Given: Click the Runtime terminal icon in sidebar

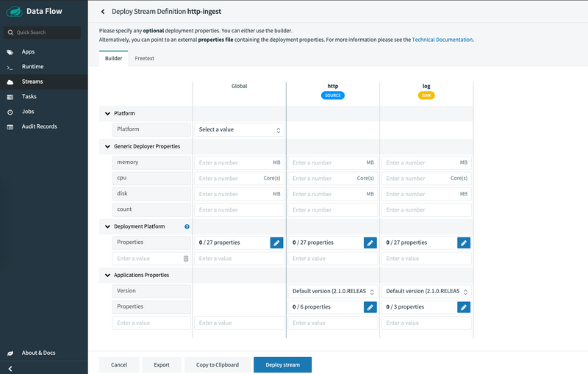Looking at the screenshot, I should [x=10, y=67].
